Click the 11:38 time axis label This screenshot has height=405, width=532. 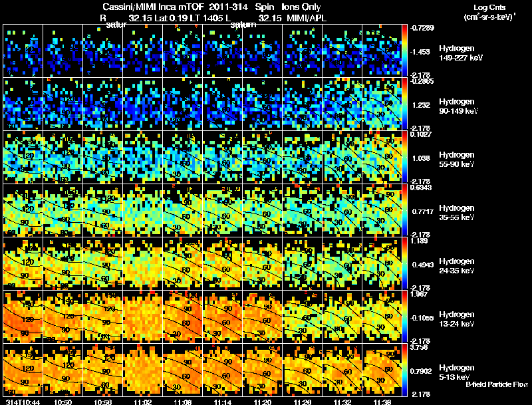(x=382, y=402)
